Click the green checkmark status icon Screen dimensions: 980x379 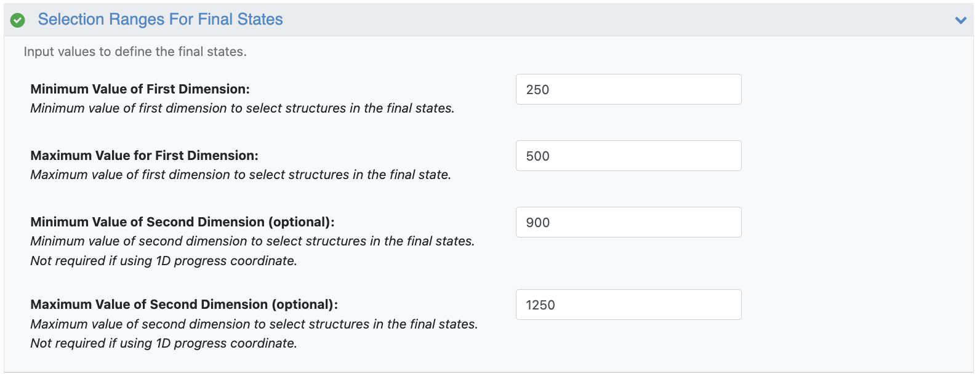point(18,20)
